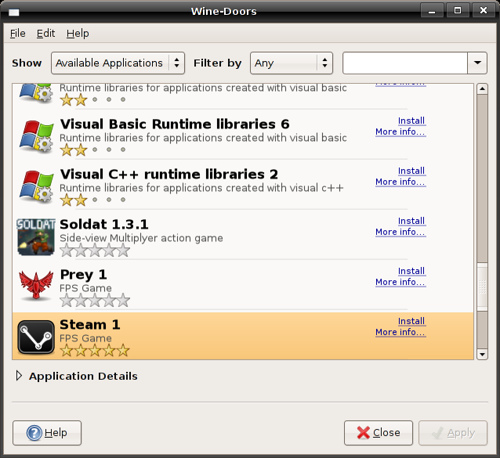Click the Visual Basic Runtime libraries 6 title
The width and height of the screenshot is (500, 458).
[175, 124]
